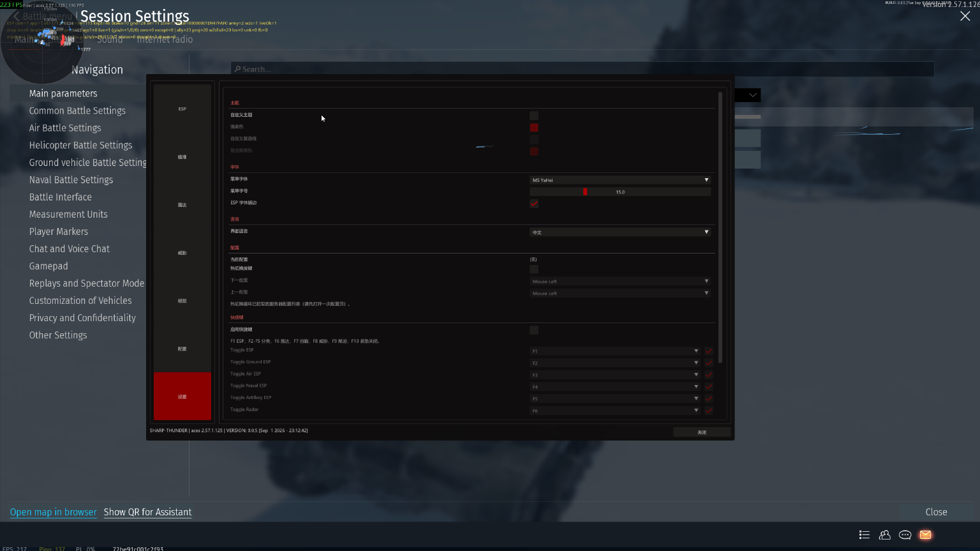The height and width of the screenshot is (551, 980).
Task: Uncheck the ESP 字体描边 checkbox
Action: 534,204
